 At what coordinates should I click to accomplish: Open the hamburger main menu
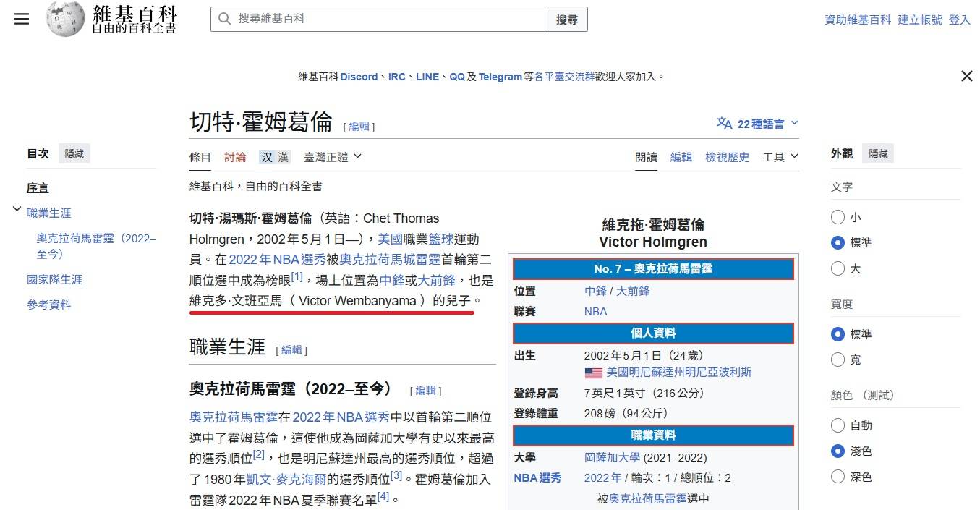click(22, 20)
